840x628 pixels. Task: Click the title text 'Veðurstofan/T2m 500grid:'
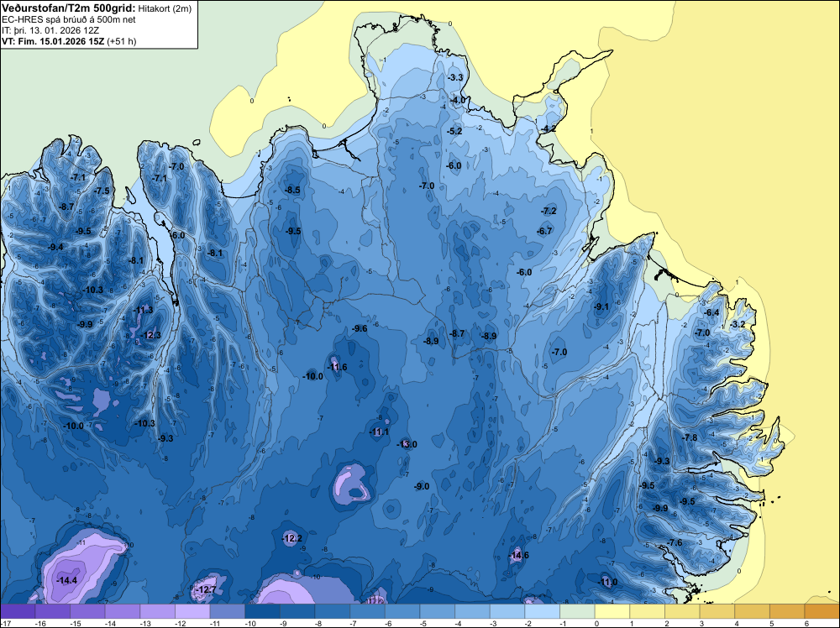click(67, 8)
